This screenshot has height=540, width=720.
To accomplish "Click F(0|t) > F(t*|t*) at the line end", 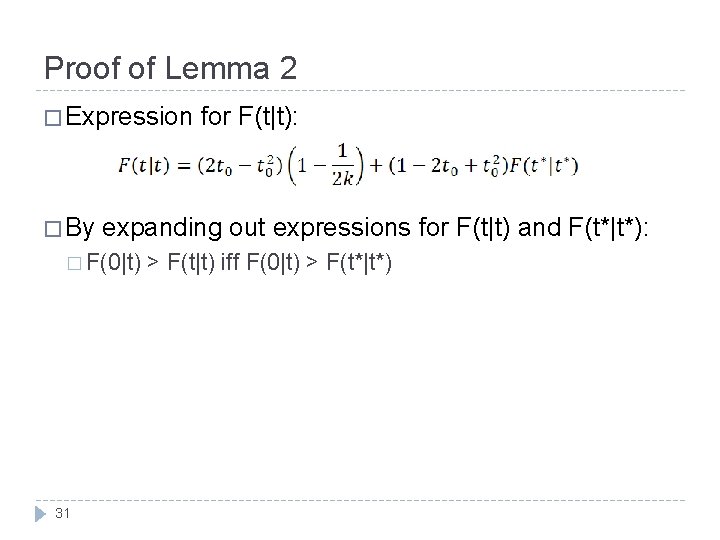I will click(x=319, y=263).
